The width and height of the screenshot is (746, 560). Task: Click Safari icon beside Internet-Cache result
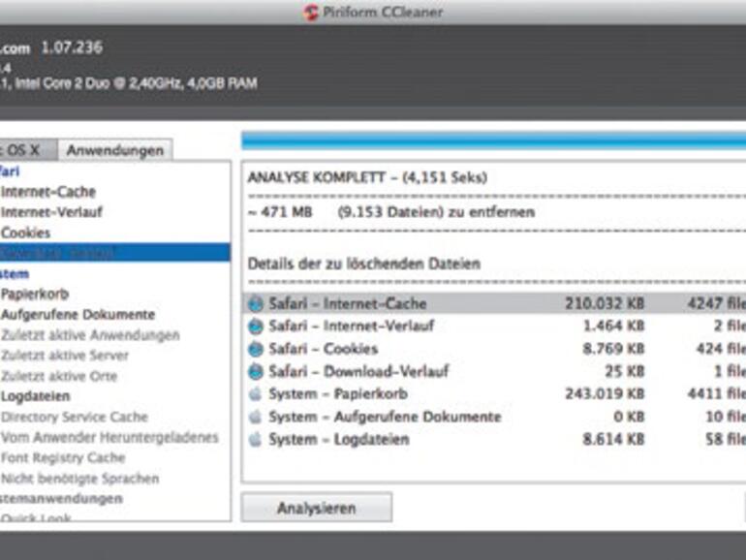256,303
